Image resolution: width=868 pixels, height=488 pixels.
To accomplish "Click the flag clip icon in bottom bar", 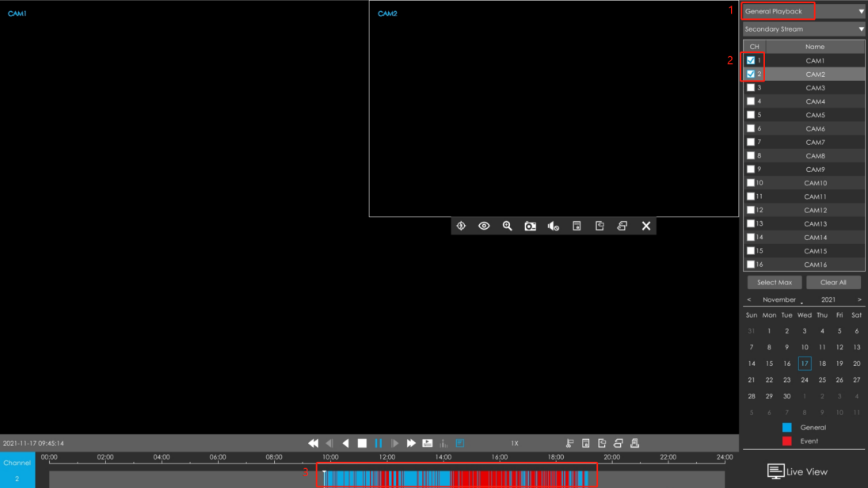I will point(569,443).
